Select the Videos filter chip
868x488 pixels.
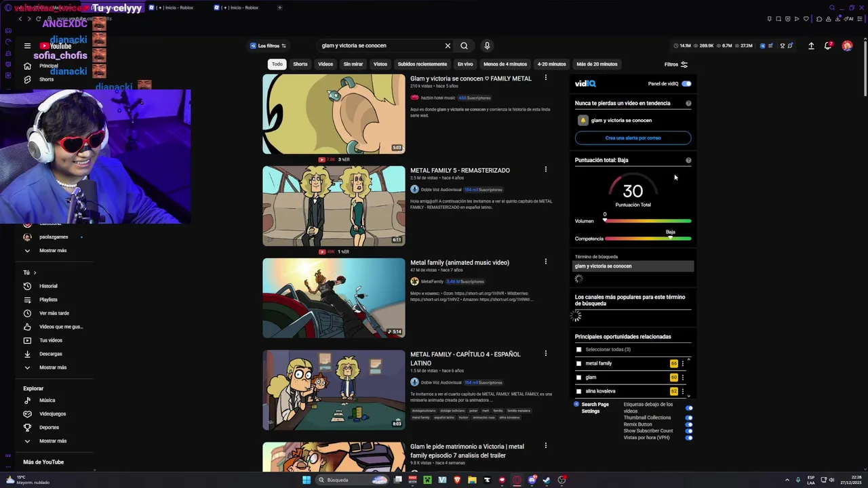click(325, 64)
